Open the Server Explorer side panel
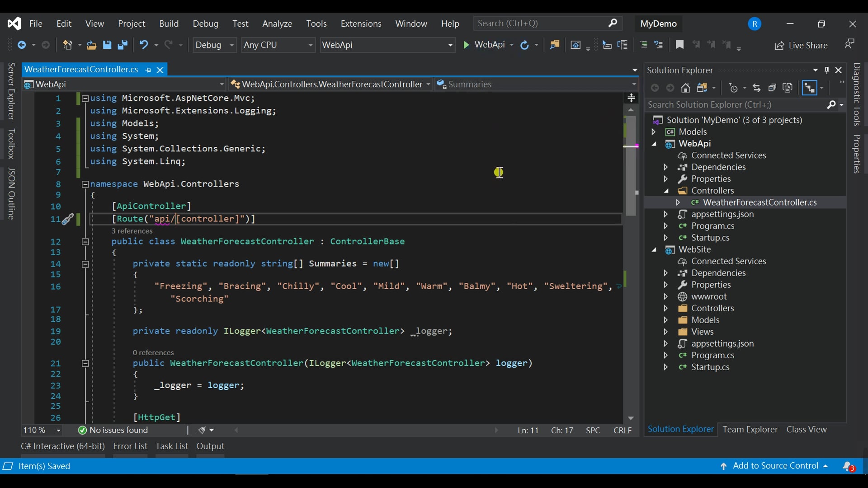The image size is (868, 488). (x=12, y=91)
